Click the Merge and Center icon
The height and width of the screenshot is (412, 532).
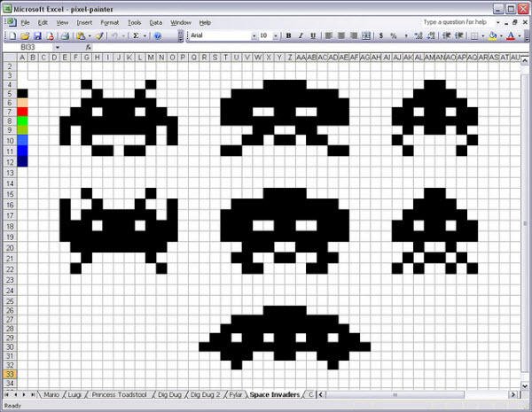[365, 36]
